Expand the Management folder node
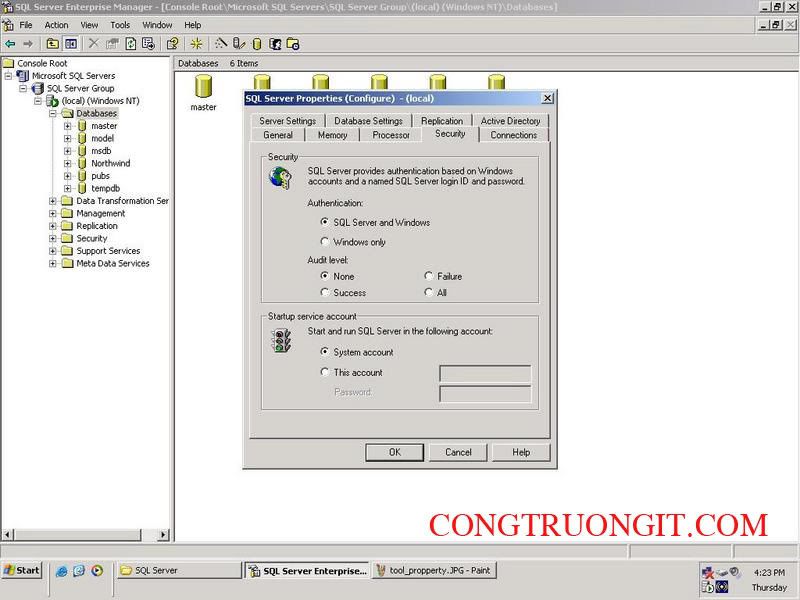The image size is (800, 600). click(x=53, y=213)
